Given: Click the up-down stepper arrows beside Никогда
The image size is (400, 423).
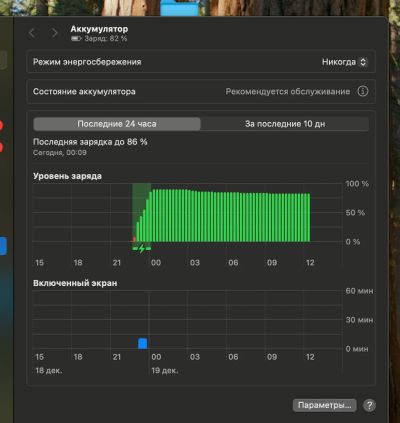Looking at the screenshot, I should [x=363, y=62].
